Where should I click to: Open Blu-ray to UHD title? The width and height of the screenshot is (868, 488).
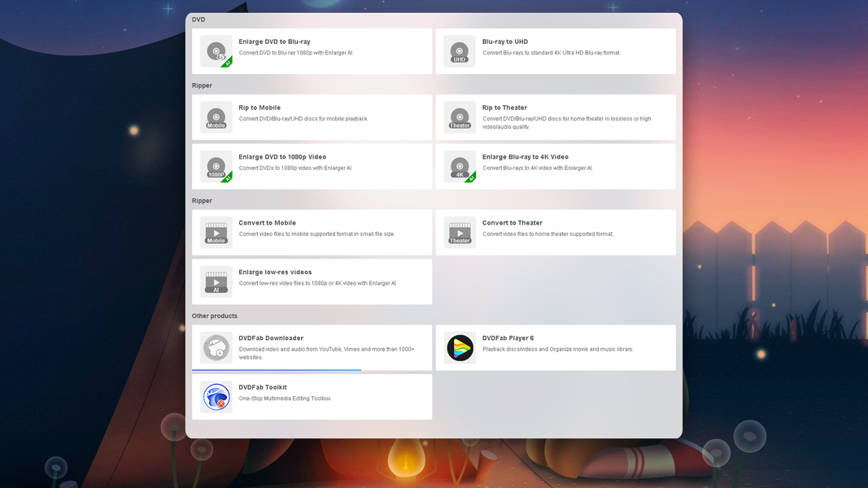tap(505, 41)
